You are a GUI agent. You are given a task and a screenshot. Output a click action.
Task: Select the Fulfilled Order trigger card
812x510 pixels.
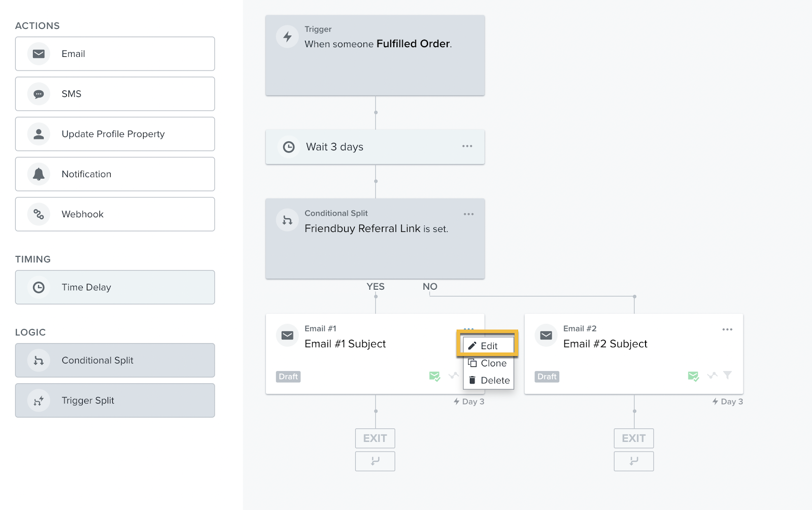tap(375, 55)
